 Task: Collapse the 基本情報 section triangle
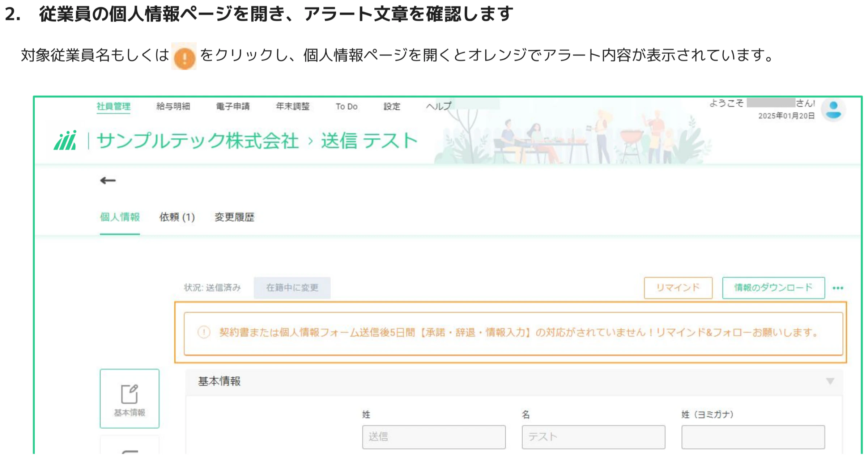[830, 381]
